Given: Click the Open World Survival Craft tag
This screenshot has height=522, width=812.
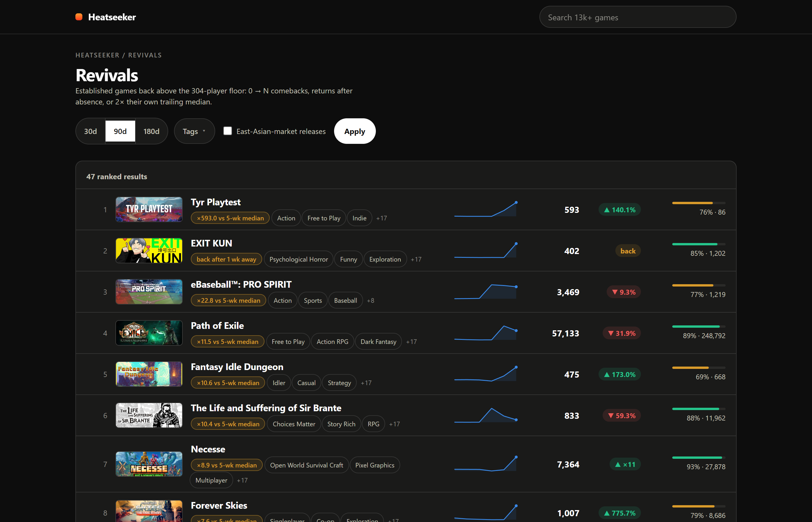Looking at the screenshot, I should click(306, 465).
